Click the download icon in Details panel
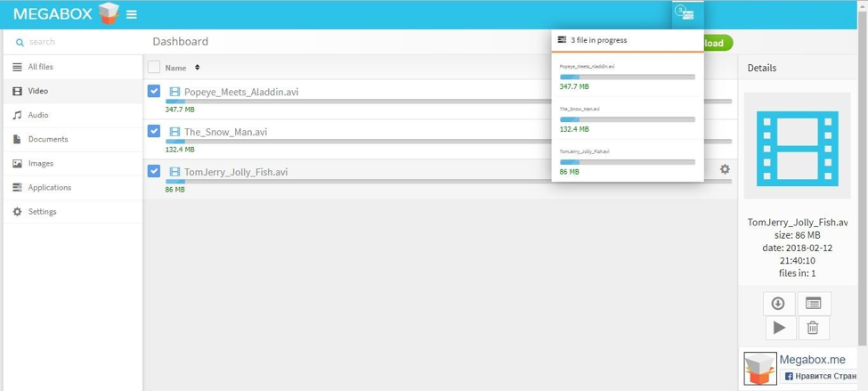868x391 pixels. 778,304
